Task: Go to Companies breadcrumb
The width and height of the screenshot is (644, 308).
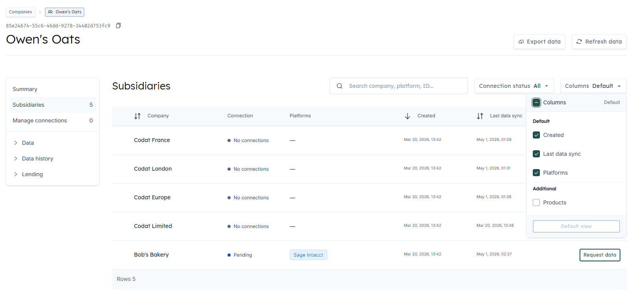Action: pos(20,12)
